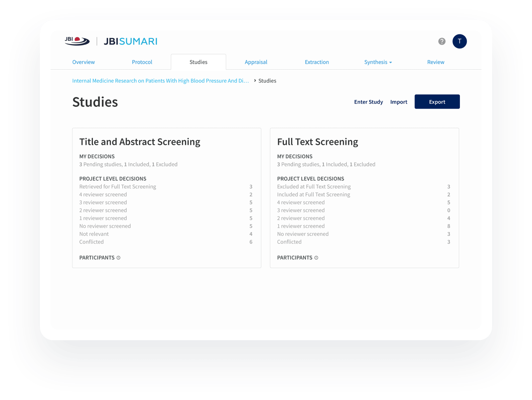Click the Enter Study link
Viewport: 532px width, 400px height.
click(x=368, y=102)
